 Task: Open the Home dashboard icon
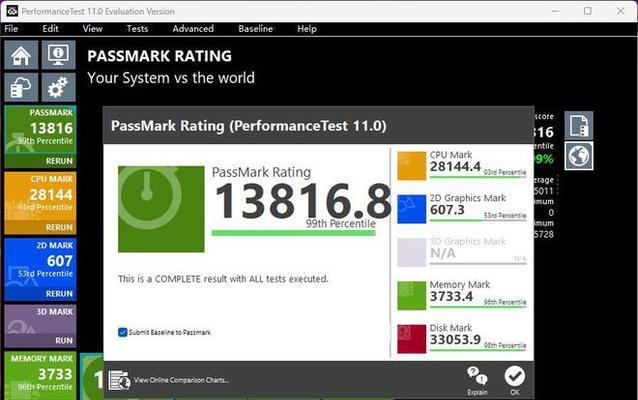coord(21,55)
